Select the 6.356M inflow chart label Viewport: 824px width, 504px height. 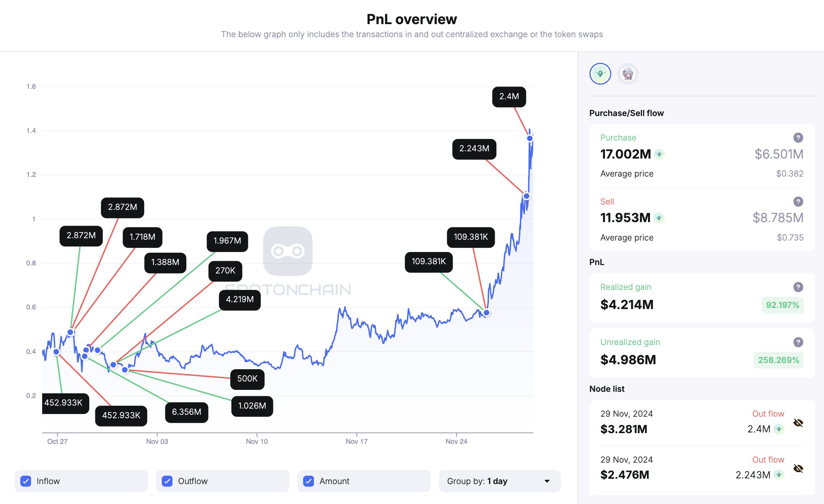point(187,412)
